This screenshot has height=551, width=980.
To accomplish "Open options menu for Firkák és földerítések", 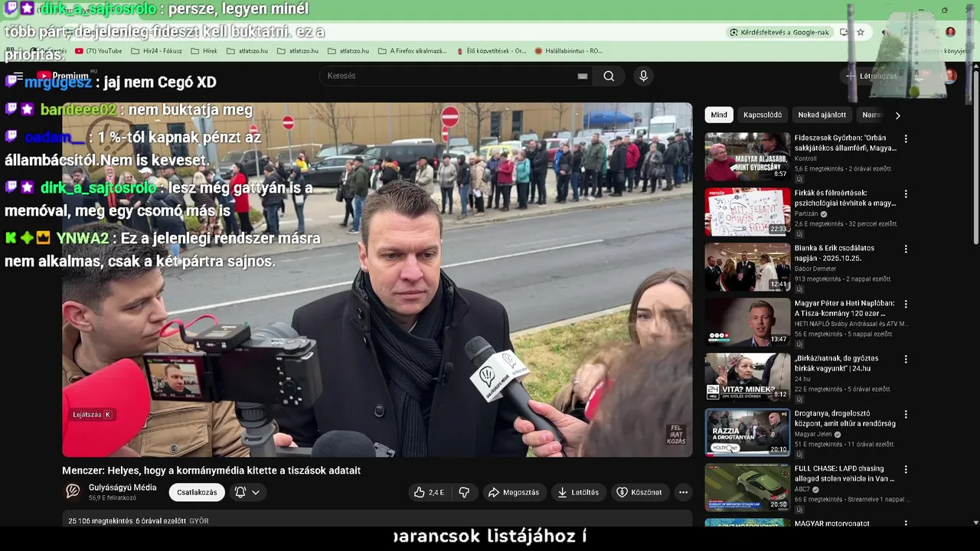I will [x=906, y=194].
